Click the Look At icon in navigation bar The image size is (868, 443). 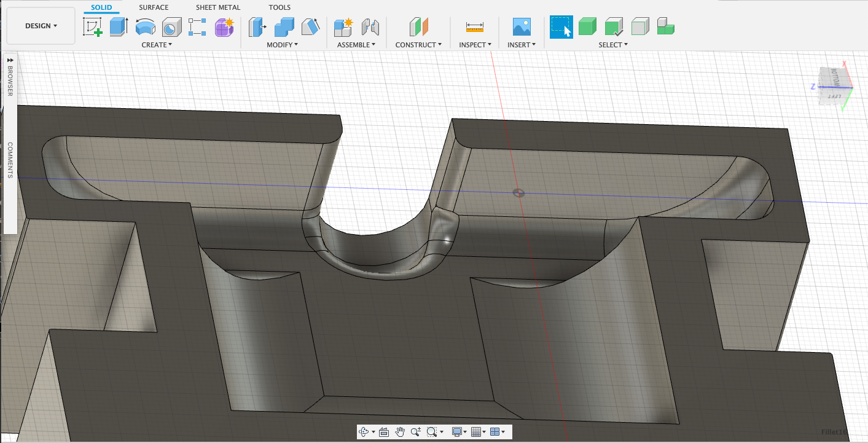[x=384, y=432]
